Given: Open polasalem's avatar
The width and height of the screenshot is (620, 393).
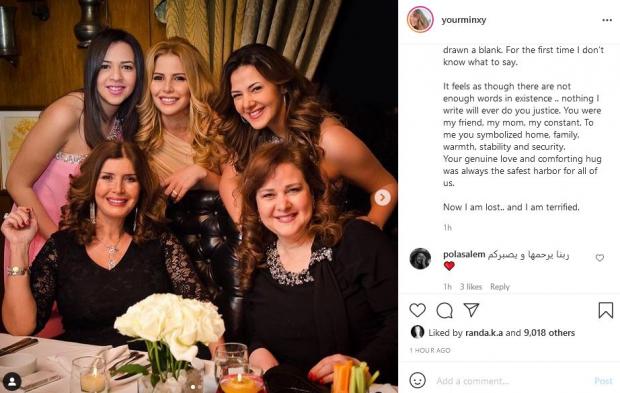Looking at the screenshot, I should [420, 259].
